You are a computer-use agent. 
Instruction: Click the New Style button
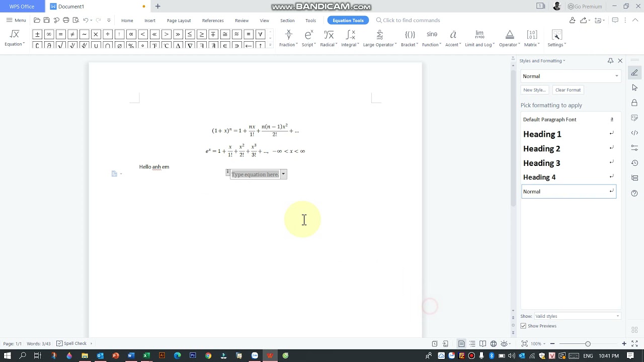534,90
